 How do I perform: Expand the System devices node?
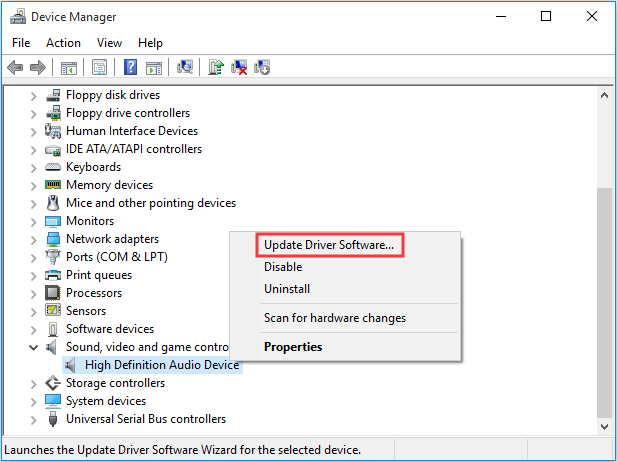point(34,402)
